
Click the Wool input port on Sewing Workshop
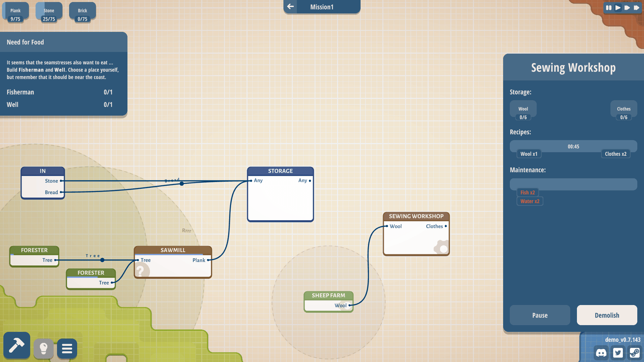(x=387, y=226)
